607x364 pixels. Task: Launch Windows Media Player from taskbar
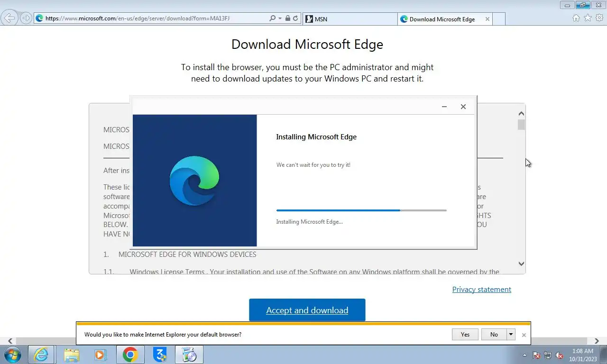click(x=100, y=355)
